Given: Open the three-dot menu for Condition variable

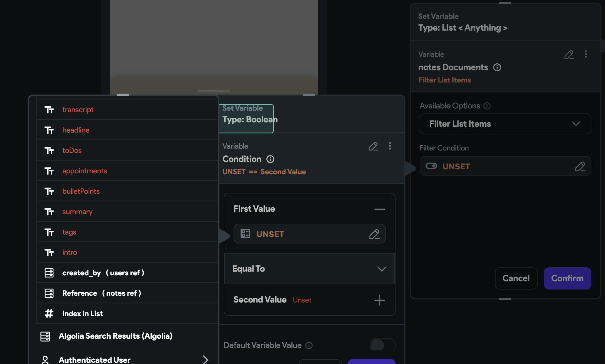Looking at the screenshot, I should (390, 146).
